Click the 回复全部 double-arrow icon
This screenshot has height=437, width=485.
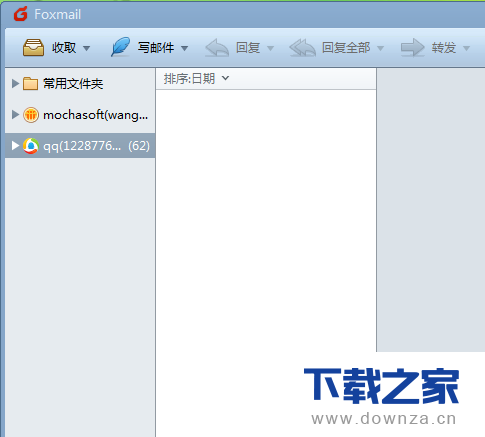[x=302, y=48]
